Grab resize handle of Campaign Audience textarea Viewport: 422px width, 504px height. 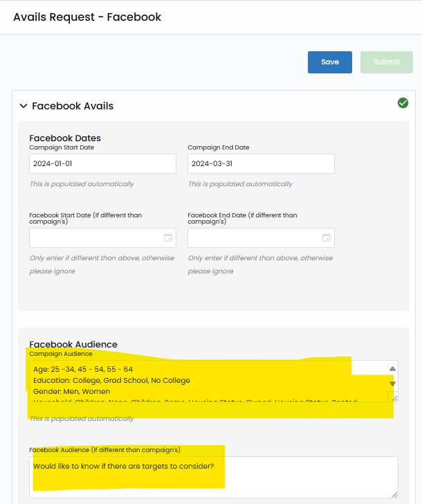coord(394,398)
